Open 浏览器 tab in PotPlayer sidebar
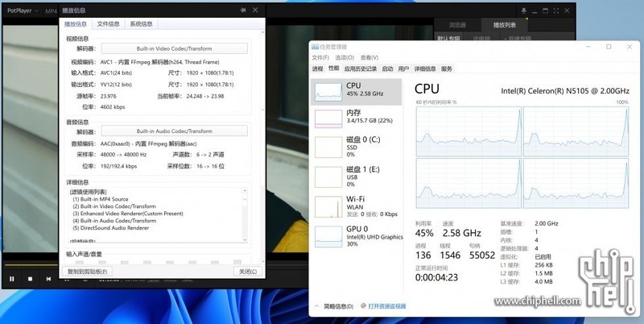 (x=457, y=25)
